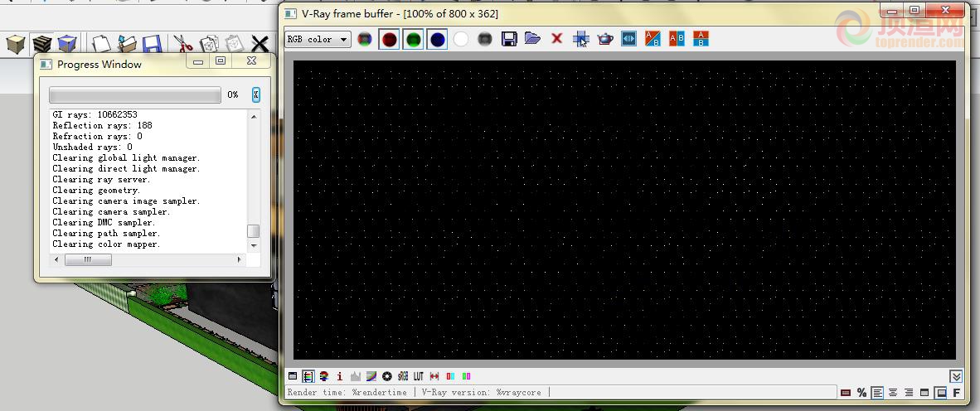This screenshot has height=411, width=980.
Task: Show pixel information (i icon)
Action: coord(339,376)
